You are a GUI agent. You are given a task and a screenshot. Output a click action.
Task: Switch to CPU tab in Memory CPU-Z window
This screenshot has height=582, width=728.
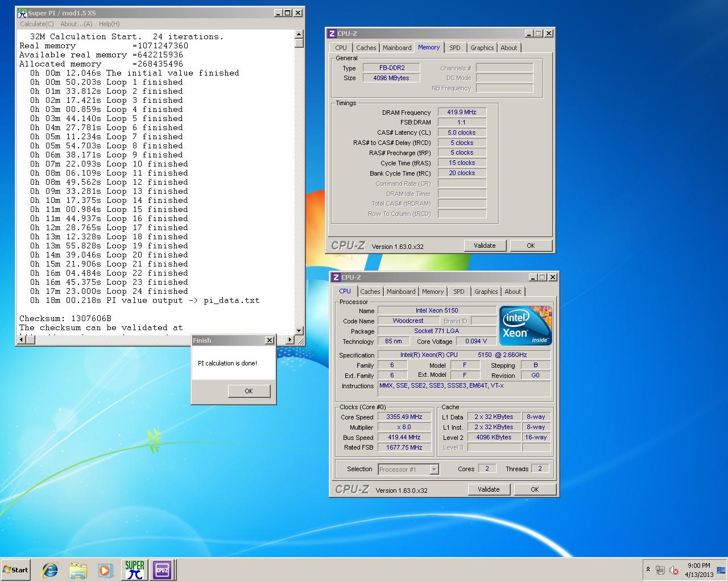click(x=341, y=48)
